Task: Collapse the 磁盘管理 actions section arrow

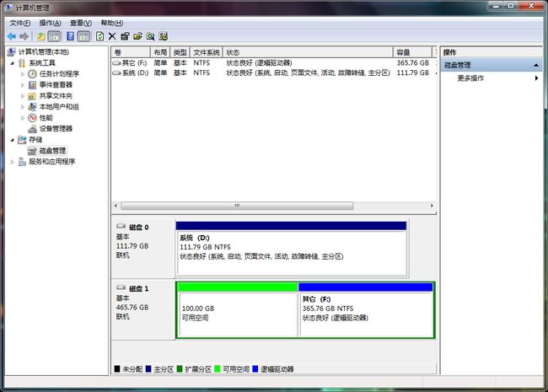Action: 535,66
